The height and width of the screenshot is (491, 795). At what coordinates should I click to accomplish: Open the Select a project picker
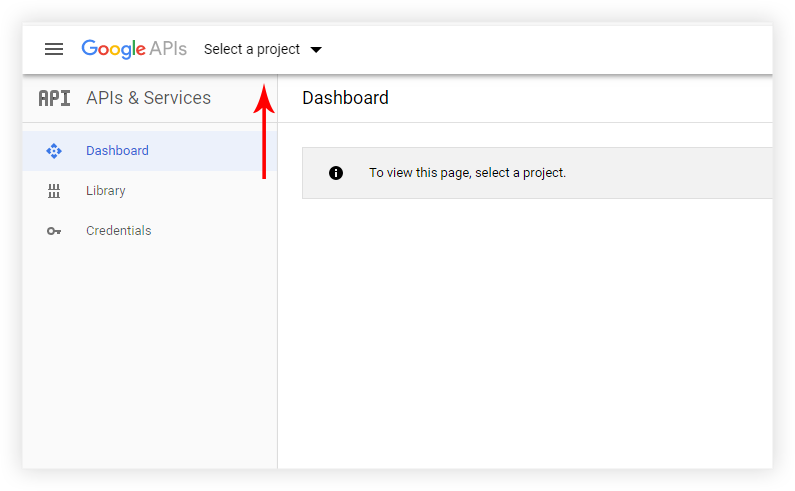coord(252,49)
